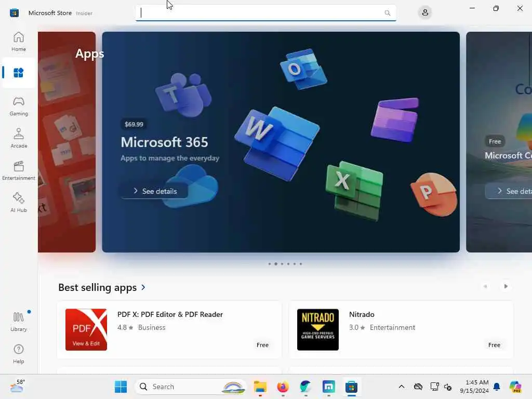Image resolution: width=532 pixels, height=399 pixels.
Task: Select the fifth carousel page dot
Action: [295, 263]
